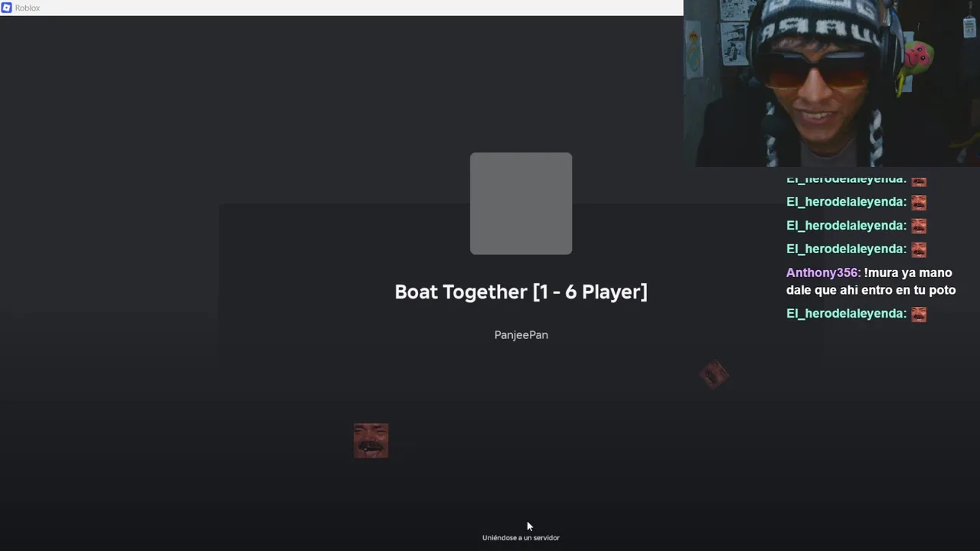Click the streamer webcam overlay

pos(831,83)
